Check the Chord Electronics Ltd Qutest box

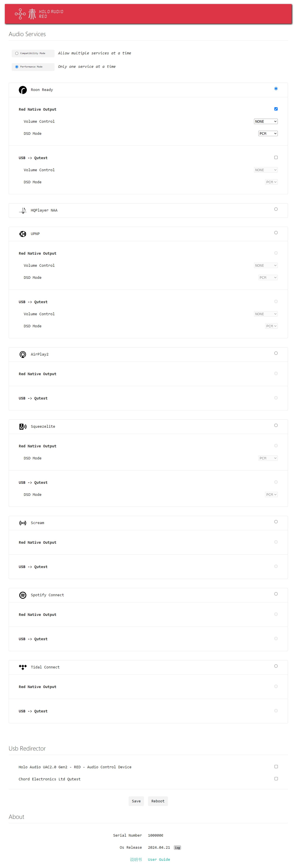[276, 779]
